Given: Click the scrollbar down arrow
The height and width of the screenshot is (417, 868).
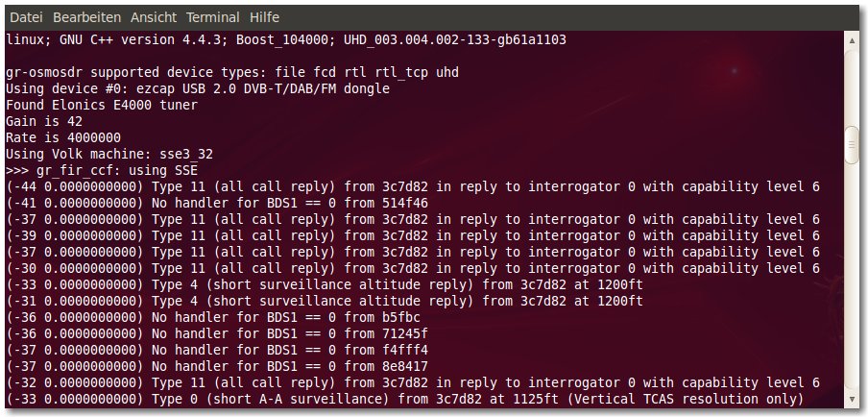Looking at the screenshot, I should pos(852,400).
